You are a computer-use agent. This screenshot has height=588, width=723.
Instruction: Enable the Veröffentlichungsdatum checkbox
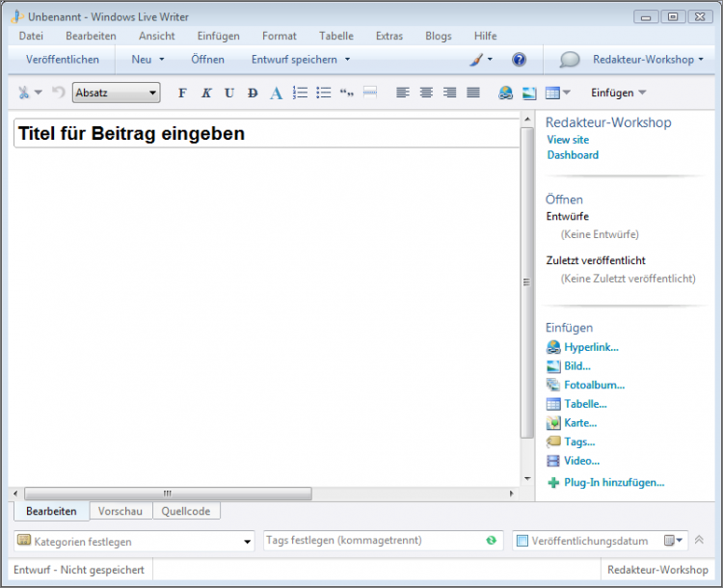522,541
